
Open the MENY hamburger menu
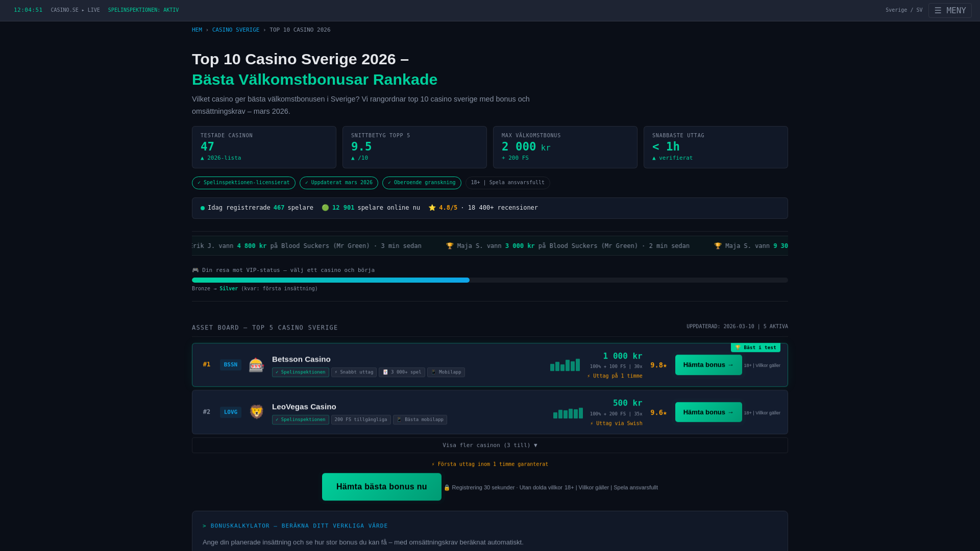950,10
